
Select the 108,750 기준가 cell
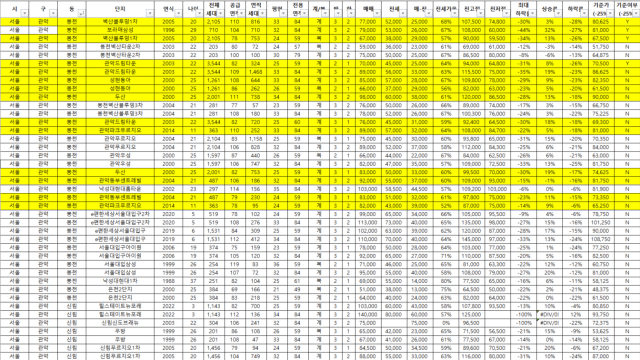[x=600, y=239]
